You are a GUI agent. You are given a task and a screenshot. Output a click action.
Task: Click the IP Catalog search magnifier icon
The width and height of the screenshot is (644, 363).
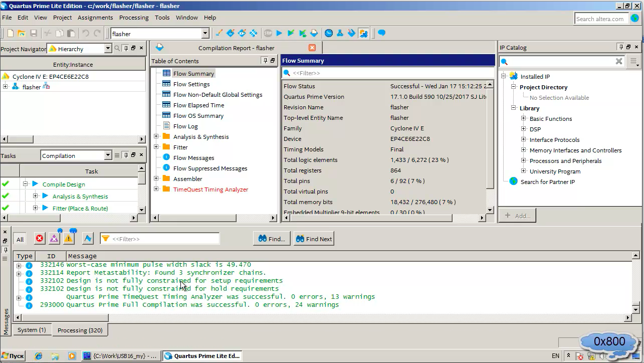pos(505,61)
